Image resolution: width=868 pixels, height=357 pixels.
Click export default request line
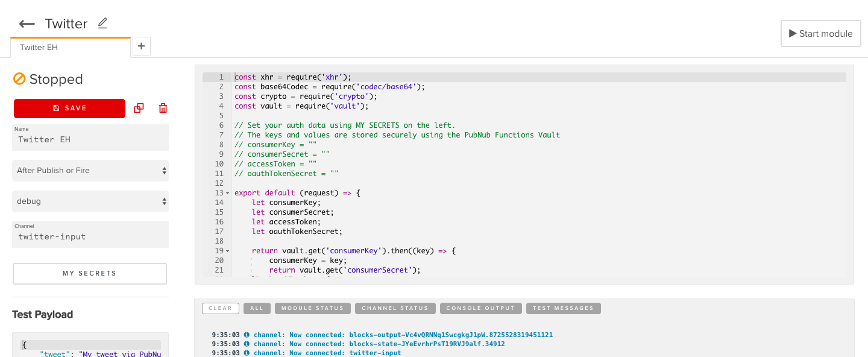click(x=297, y=193)
